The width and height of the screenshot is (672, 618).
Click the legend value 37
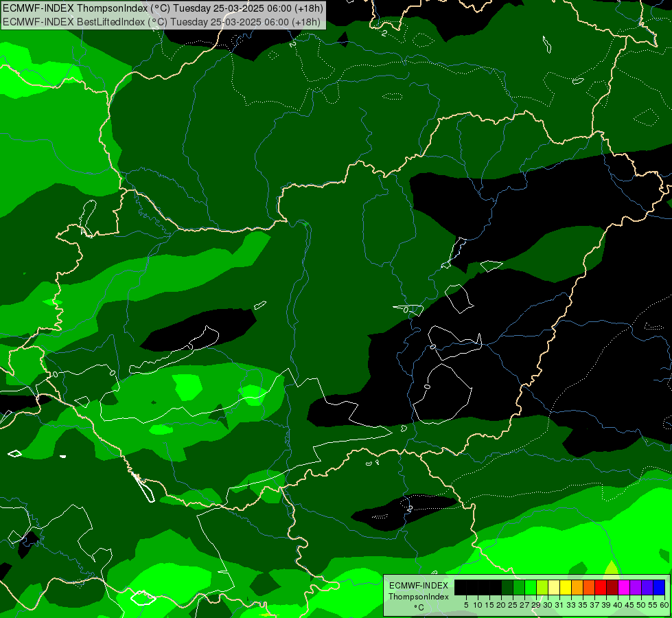coord(595,605)
